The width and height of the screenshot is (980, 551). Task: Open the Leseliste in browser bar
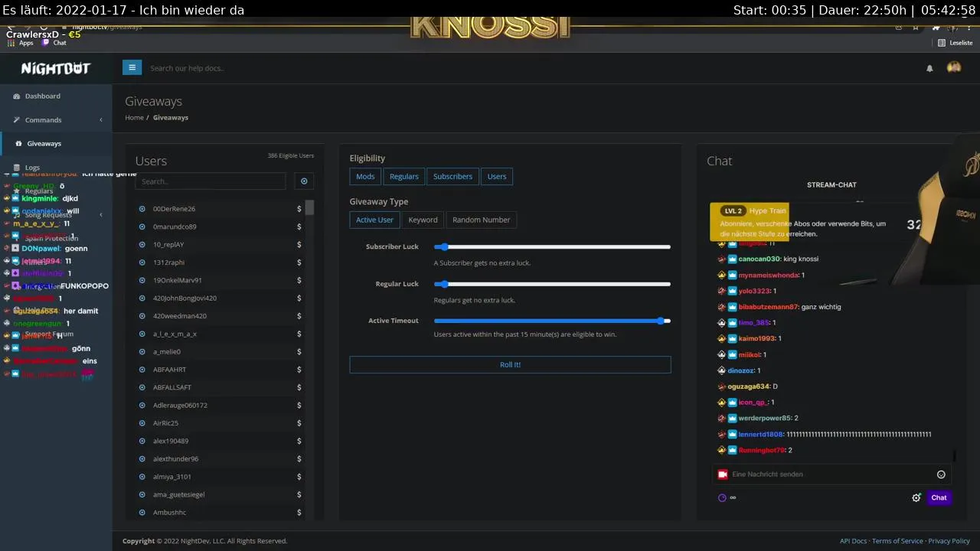point(955,43)
